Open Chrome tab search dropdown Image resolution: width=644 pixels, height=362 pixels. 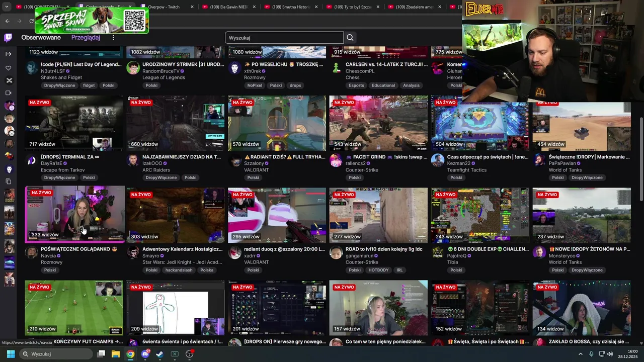[x=7, y=7]
